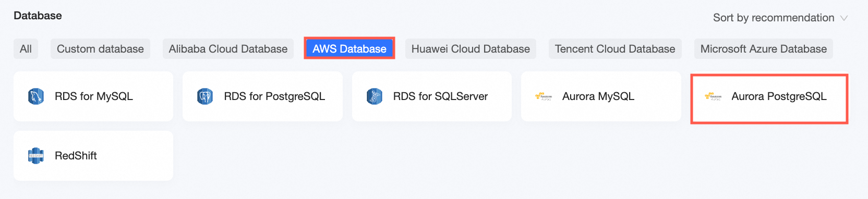Image resolution: width=868 pixels, height=199 pixels.
Task: Choose the RDS for MySQL card label
Action: 94,96
